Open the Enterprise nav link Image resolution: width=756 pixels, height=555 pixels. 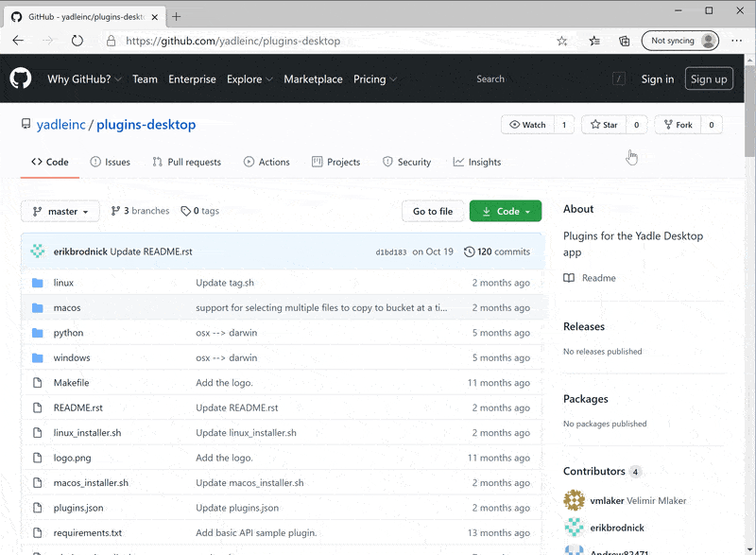[192, 79]
